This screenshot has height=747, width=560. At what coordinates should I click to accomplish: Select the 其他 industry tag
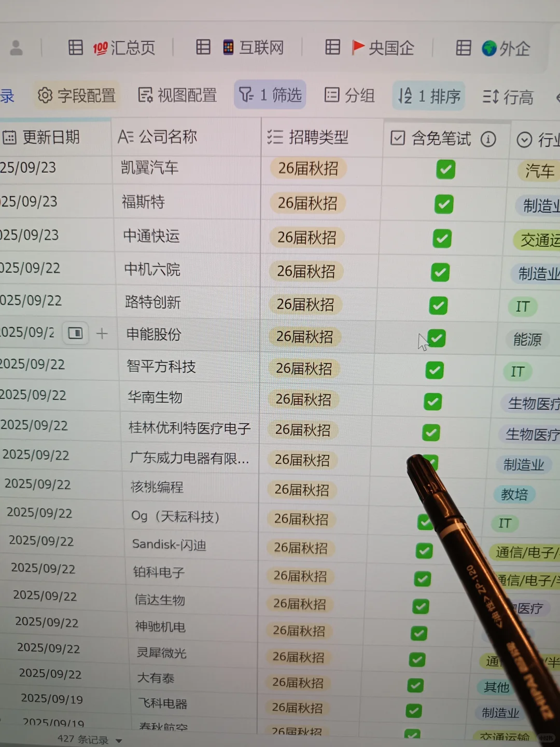pyautogui.click(x=496, y=687)
